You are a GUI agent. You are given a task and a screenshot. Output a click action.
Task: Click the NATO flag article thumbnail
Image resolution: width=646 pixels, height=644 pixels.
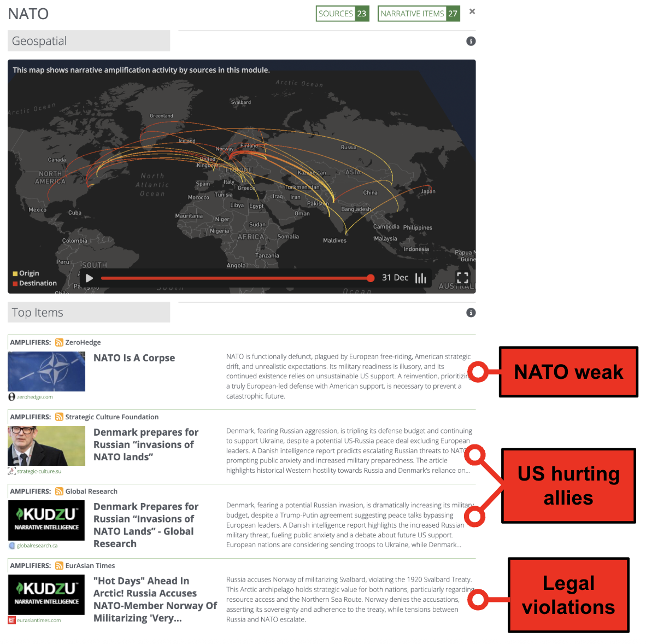46,371
